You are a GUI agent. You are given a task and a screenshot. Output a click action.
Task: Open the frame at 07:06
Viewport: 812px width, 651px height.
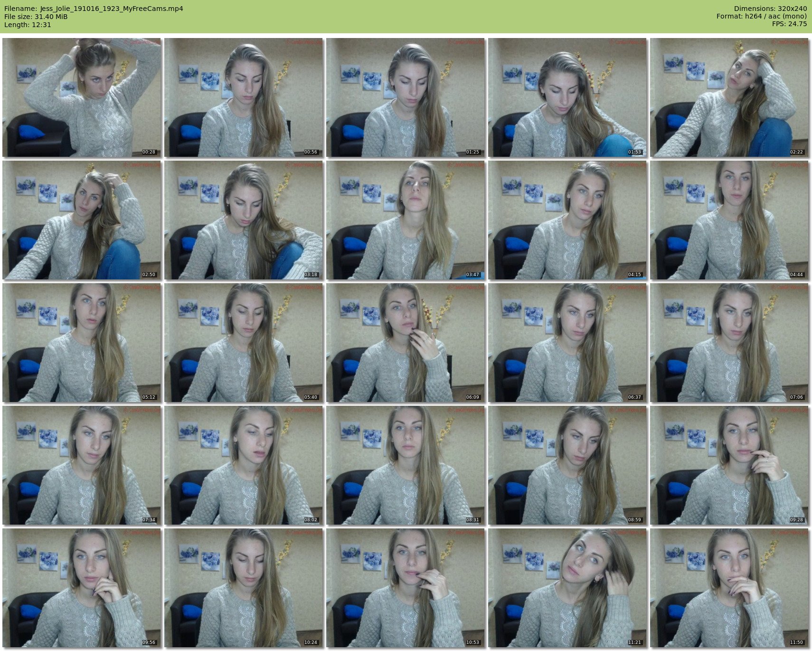click(729, 343)
